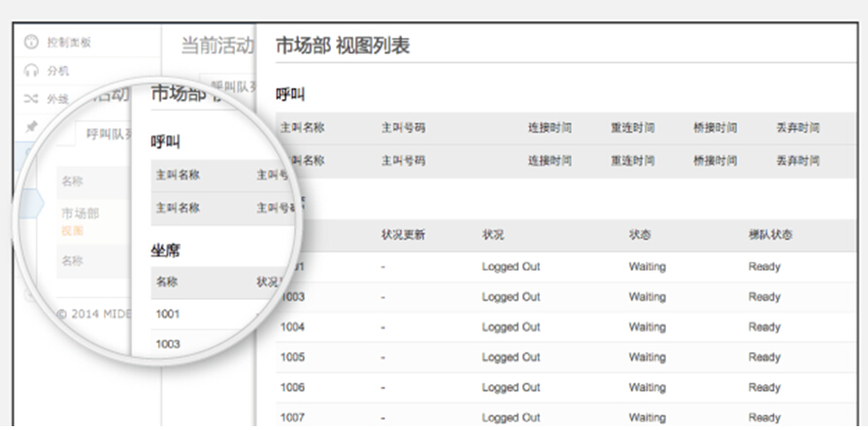Click Ready in the 1004 row
868x430 pixels.
coord(764,327)
